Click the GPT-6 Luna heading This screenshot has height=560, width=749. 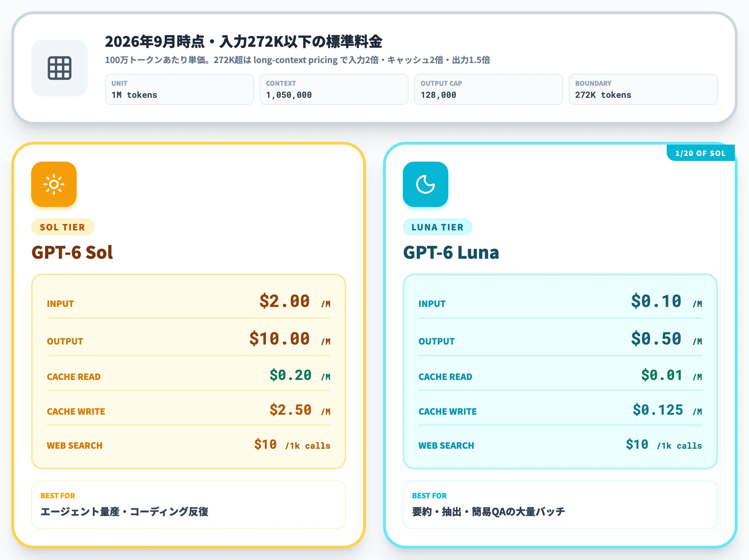click(451, 253)
